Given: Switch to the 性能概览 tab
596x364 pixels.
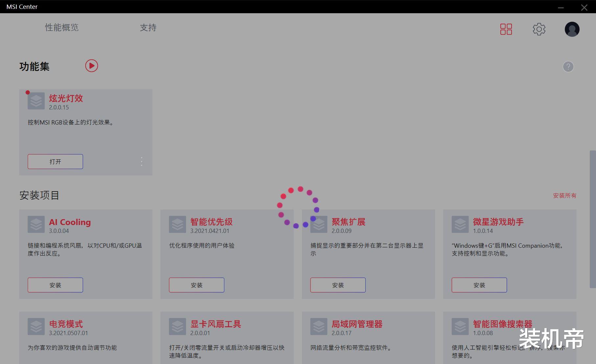Looking at the screenshot, I should 62,28.
